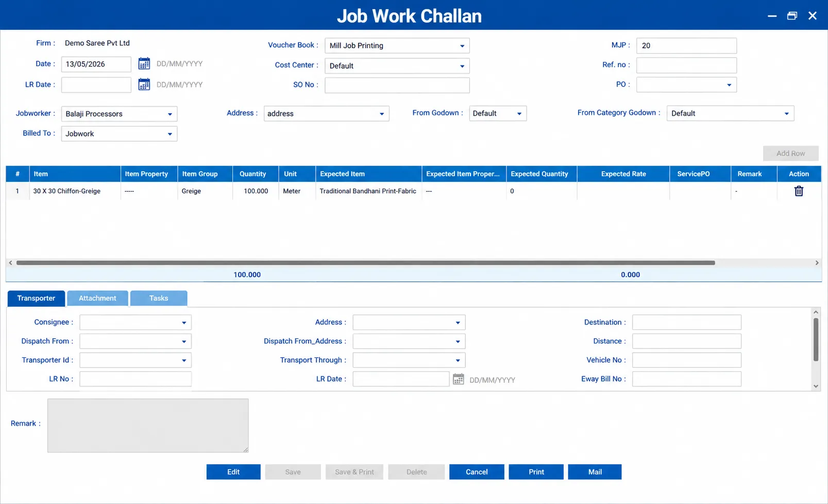Screen dimensions: 828x504
Task: Restore the Job Work Challan window size
Action: tap(792, 16)
